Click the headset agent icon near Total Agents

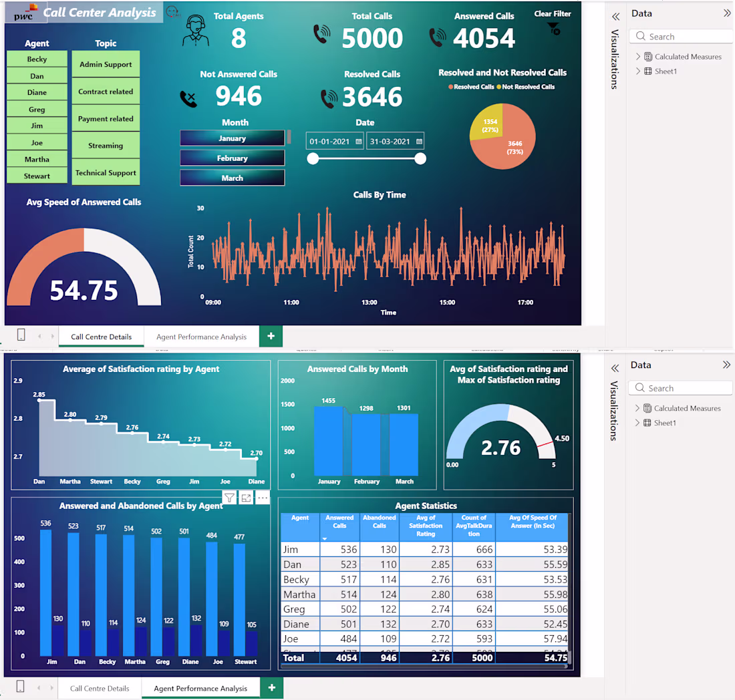[x=196, y=31]
